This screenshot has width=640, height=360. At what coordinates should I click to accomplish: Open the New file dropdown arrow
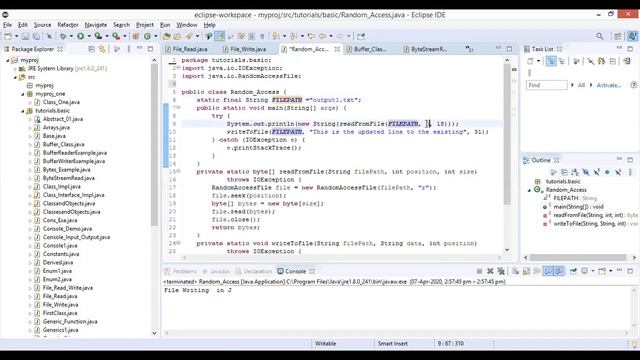tap(16, 36)
